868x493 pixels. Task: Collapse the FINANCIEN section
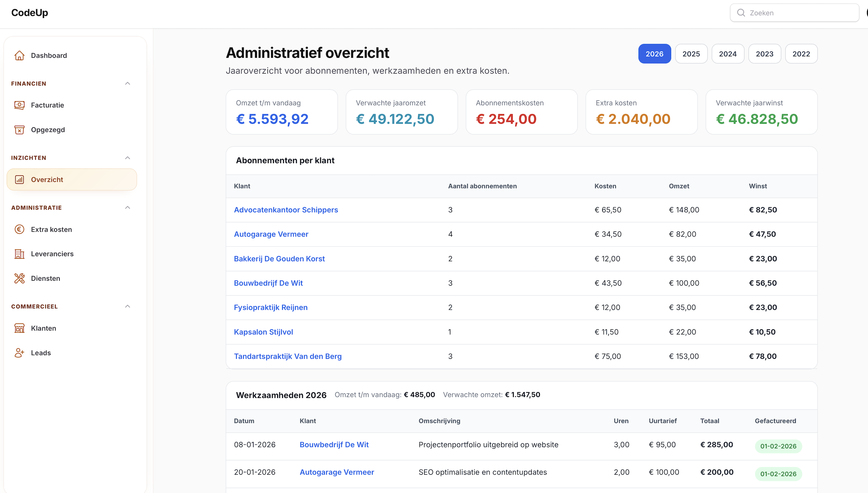point(128,83)
